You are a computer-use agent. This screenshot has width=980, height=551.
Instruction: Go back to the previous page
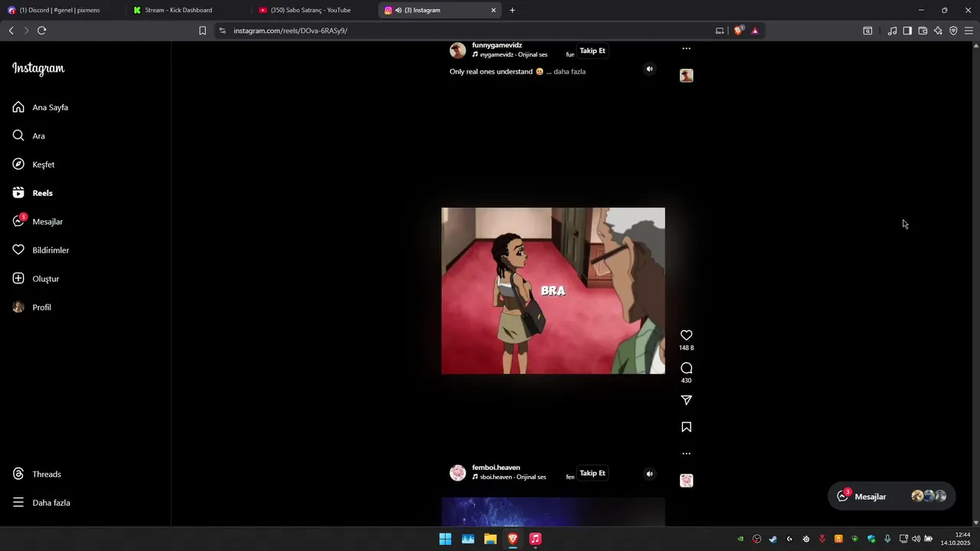pos(11,31)
